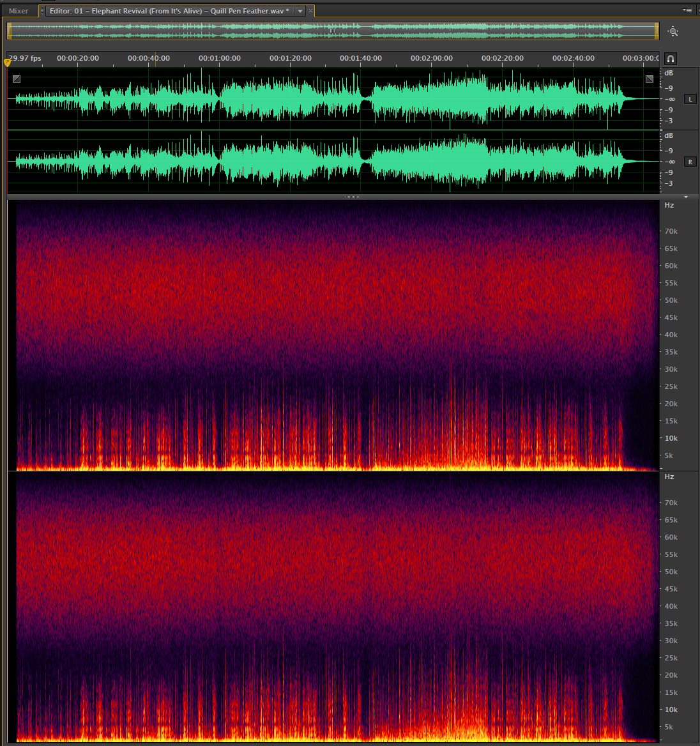Toggle the left channel L button
Viewport: 700px width, 746px height.
pyautogui.click(x=690, y=100)
